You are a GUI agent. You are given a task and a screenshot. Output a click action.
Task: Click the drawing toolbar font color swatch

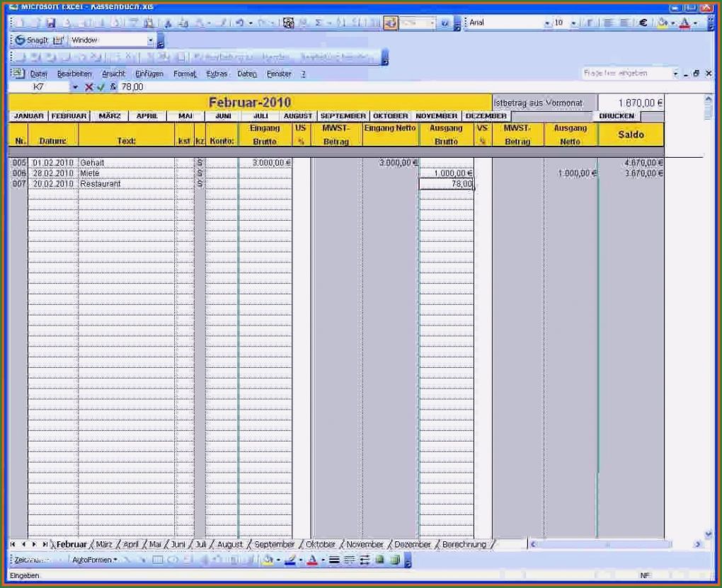click(313, 560)
